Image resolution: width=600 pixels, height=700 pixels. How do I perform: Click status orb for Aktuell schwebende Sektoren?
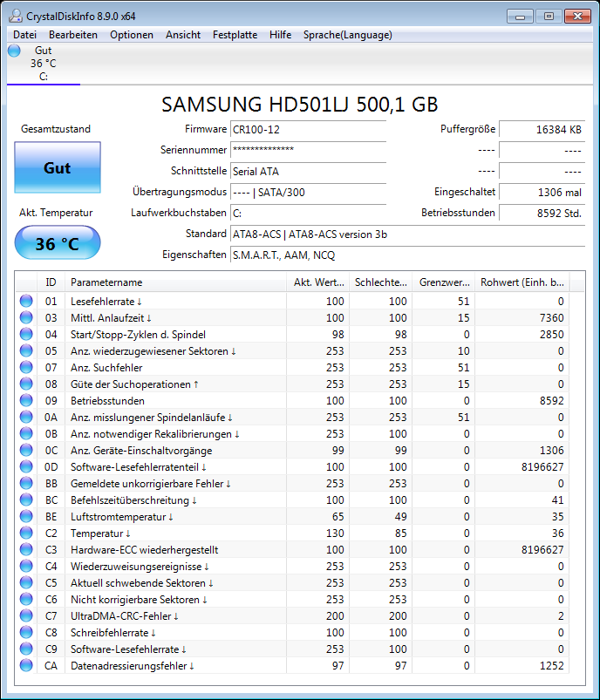coord(26,582)
